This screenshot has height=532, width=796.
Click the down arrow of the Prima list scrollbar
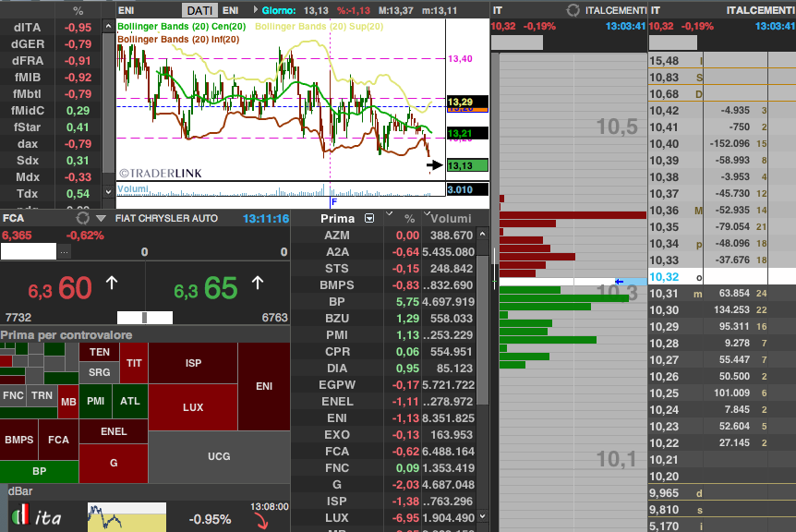pyautogui.click(x=483, y=515)
